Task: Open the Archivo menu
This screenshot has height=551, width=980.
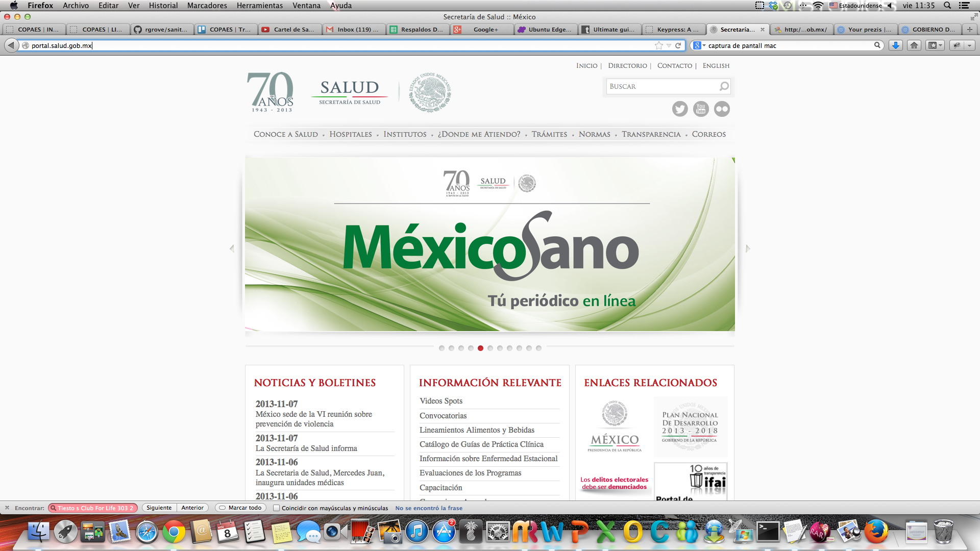Action: [x=76, y=6]
